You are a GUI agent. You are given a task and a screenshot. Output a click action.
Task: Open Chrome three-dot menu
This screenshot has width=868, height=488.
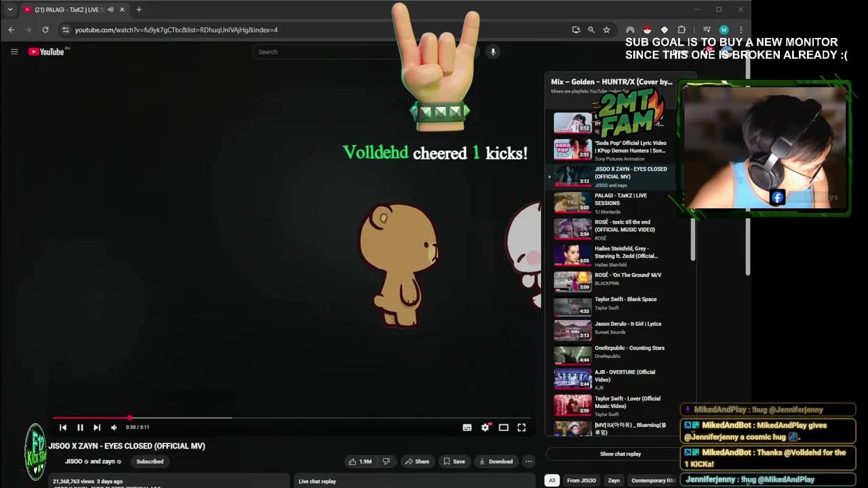click(741, 30)
